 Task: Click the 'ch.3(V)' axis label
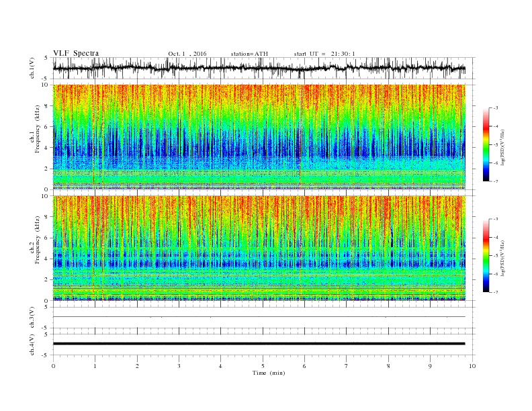(32, 318)
